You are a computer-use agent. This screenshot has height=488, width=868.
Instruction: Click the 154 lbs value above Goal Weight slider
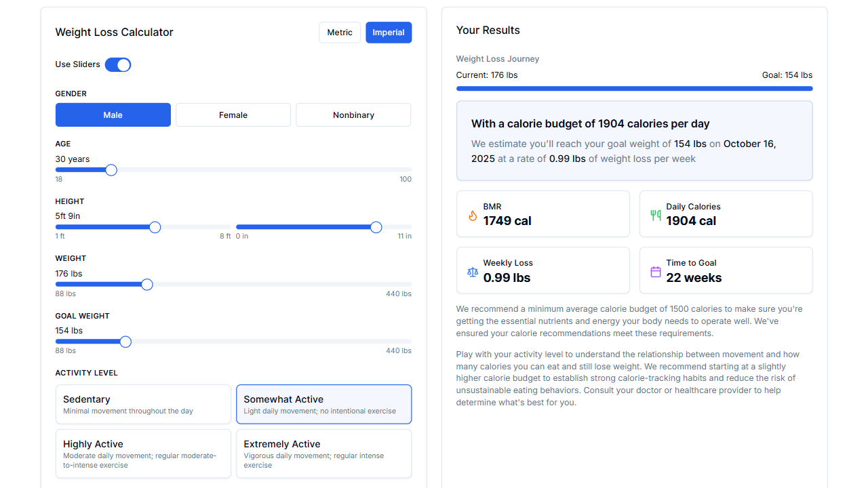69,331
